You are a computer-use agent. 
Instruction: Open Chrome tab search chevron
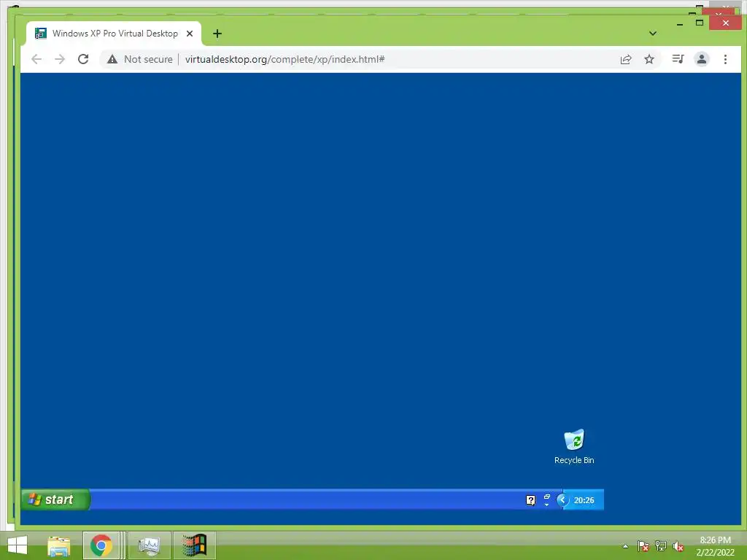pyautogui.click(x=653, y=34)
